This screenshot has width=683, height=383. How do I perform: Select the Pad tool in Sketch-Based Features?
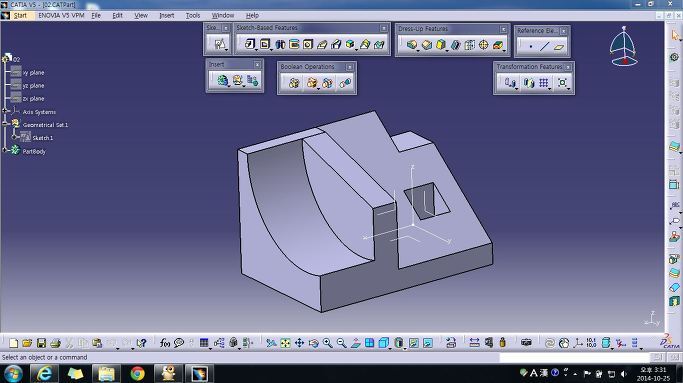pos(250,44)
